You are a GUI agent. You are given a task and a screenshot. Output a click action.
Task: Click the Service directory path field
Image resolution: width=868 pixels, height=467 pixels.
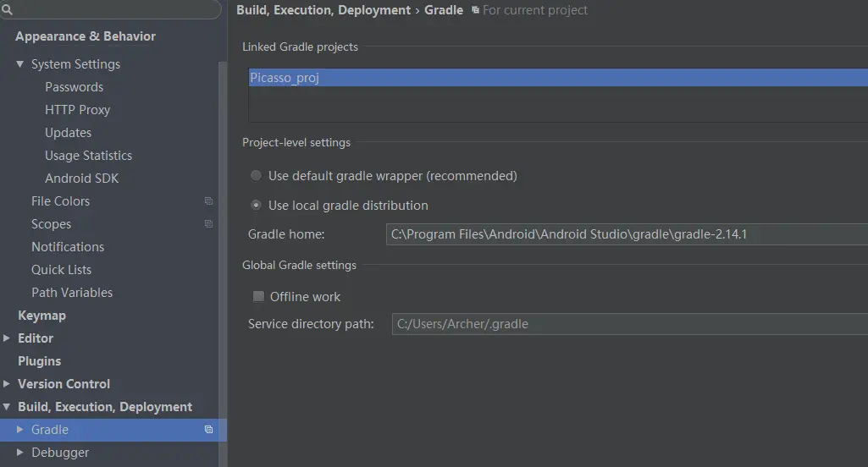630,324
